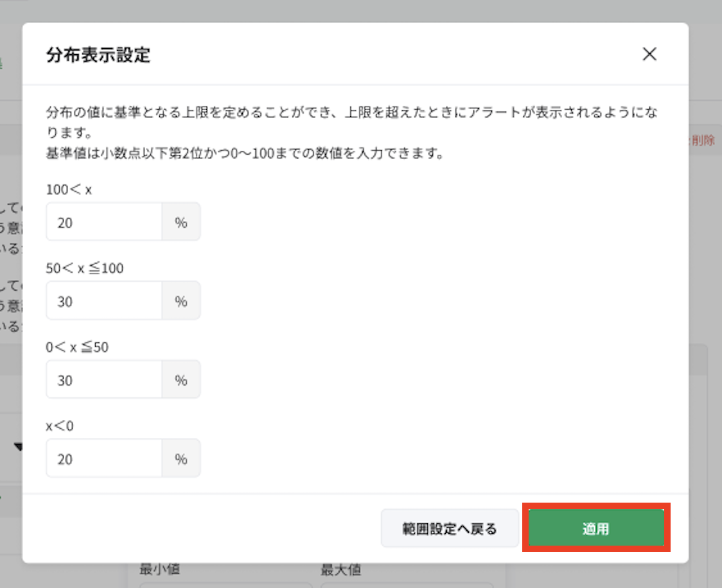Click the green 適用 button
Image resolution: width=722 pixels, height=588 pixels.
[596, 528]
